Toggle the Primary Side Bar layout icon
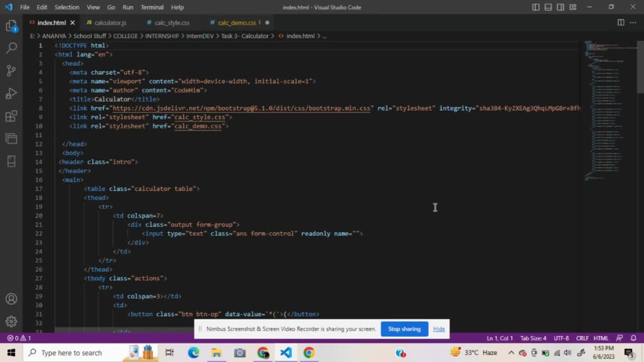 pyautogui.click(x=536, y=7)
